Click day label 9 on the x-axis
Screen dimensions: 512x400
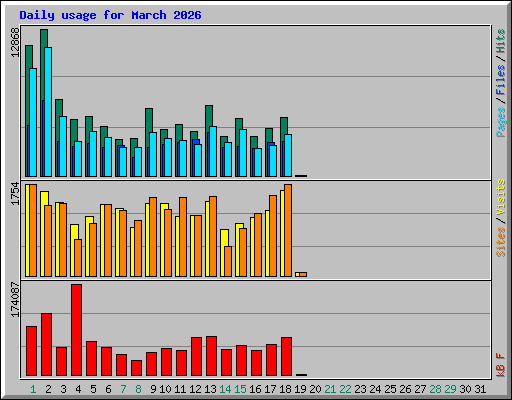153,389
